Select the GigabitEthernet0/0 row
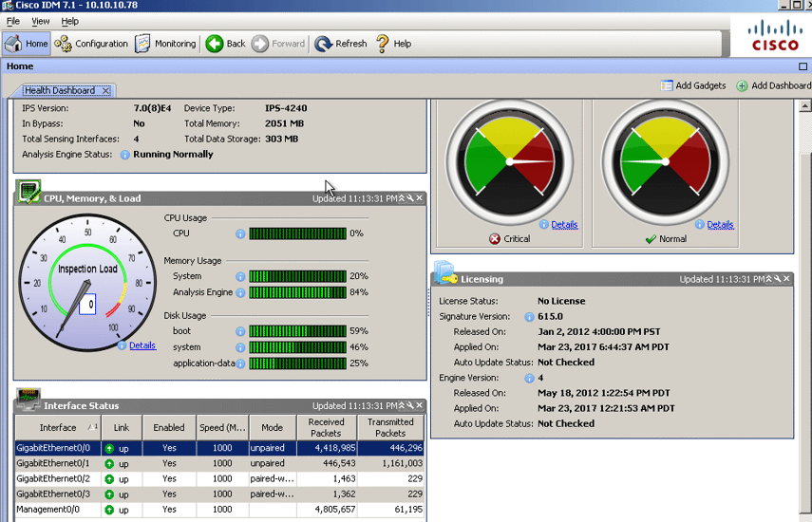812x522 pixels. point(219,449)
